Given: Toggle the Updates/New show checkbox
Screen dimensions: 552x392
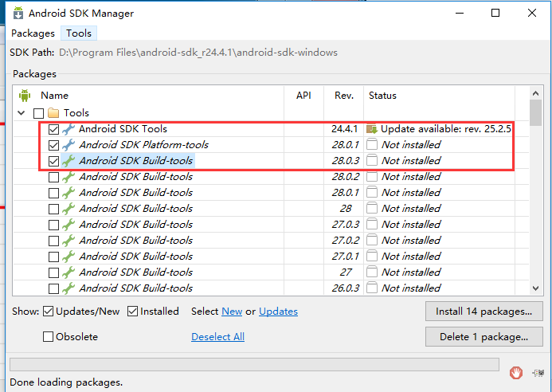Looking at the screenshot, I should pyautogui.click(x=49, y=312).
